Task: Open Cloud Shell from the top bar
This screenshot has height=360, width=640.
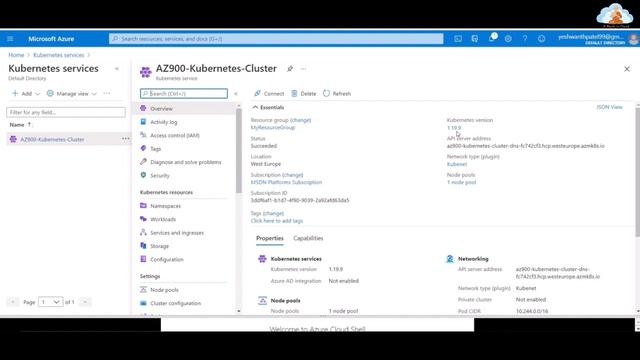Action: point(458,39)
